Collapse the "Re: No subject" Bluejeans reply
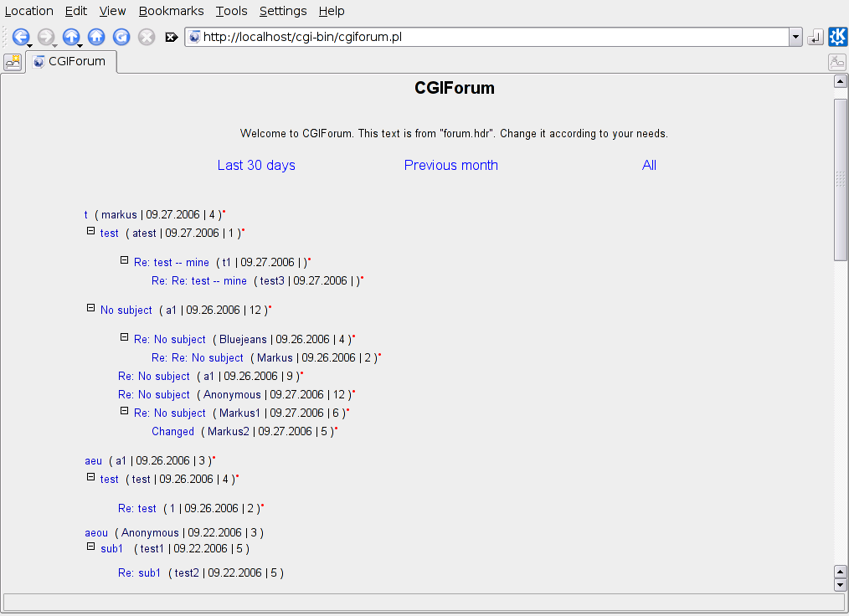849x616 pixels. [125, 337]
